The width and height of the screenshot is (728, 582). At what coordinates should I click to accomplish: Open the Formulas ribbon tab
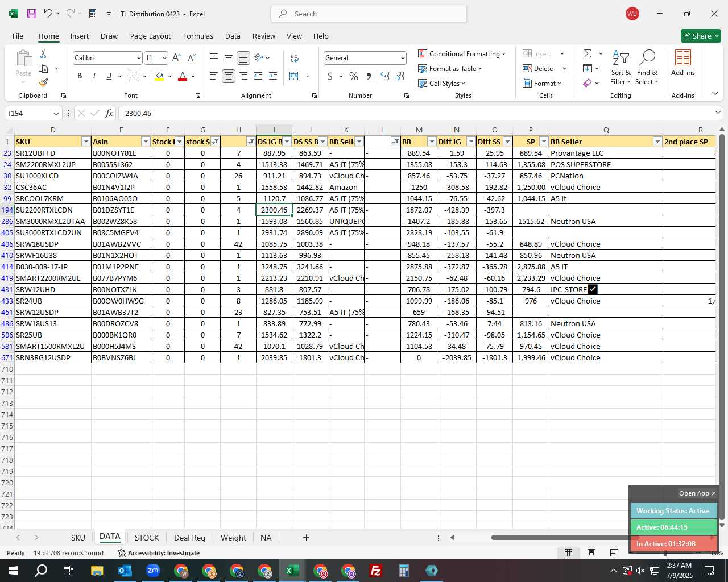coord(198,36)
